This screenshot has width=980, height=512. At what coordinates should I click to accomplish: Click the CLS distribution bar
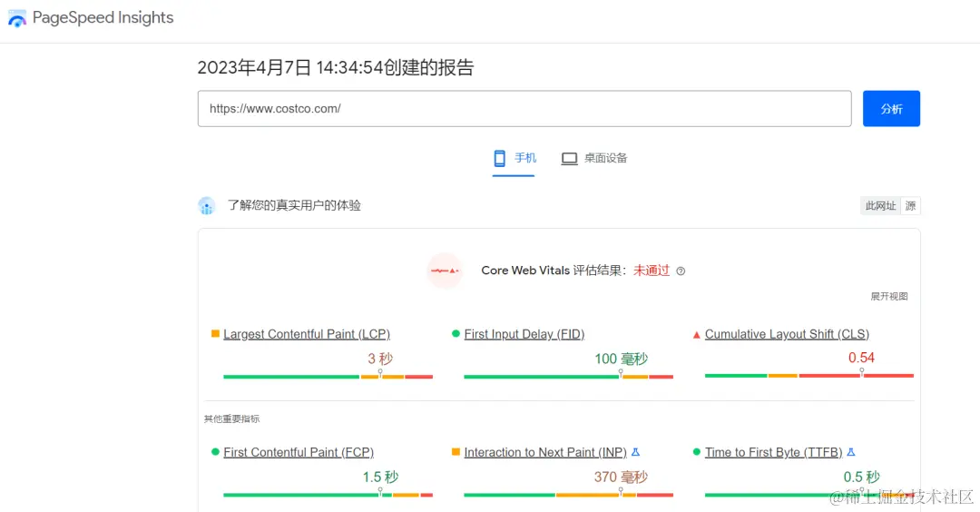(x=809, y=376)
